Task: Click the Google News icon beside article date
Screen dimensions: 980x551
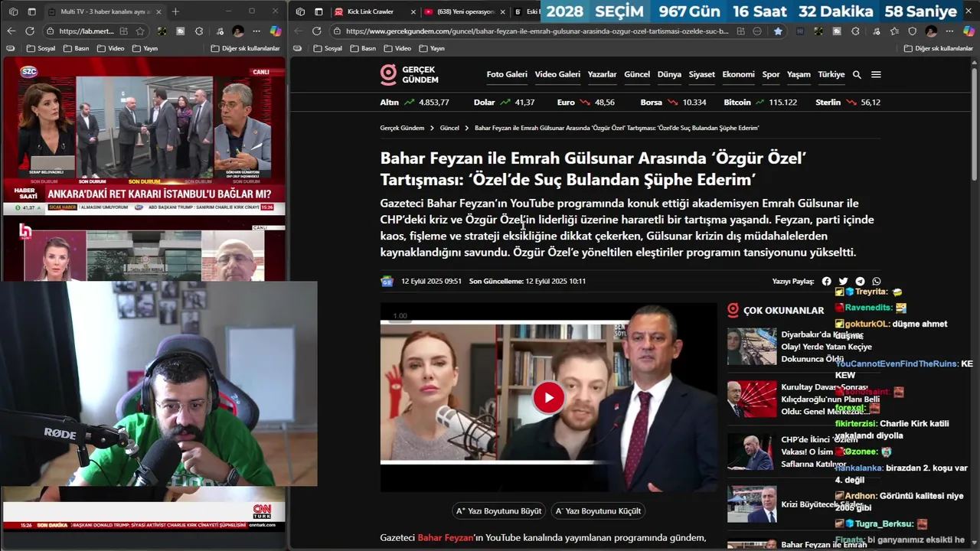Action: [387, 282]
